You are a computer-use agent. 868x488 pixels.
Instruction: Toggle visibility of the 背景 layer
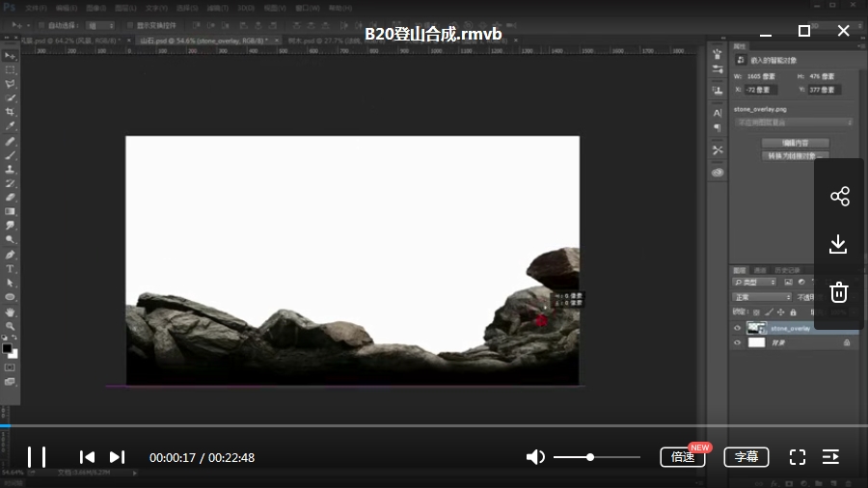point(738,342)
